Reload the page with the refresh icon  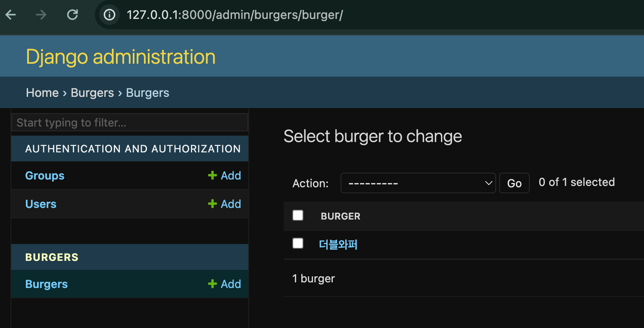point(72,15)
